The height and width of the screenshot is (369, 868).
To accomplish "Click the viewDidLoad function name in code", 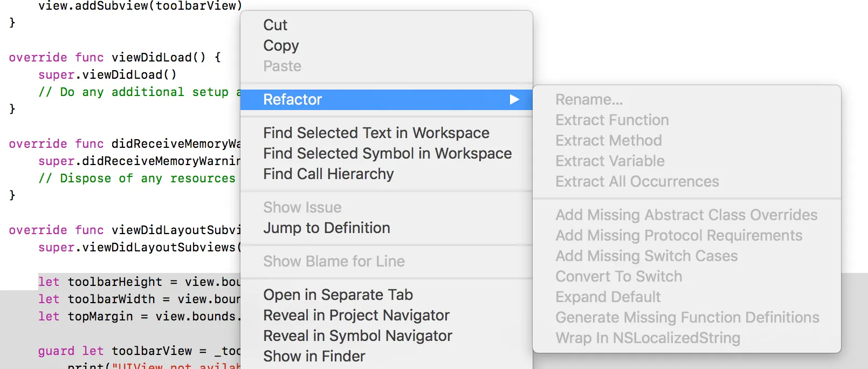I will click(151, 57).
